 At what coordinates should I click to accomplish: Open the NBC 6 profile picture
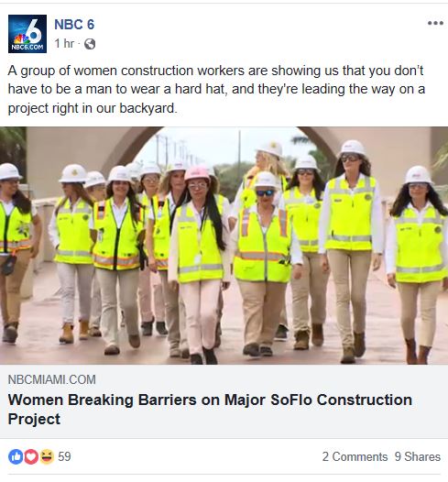(27, 34)
